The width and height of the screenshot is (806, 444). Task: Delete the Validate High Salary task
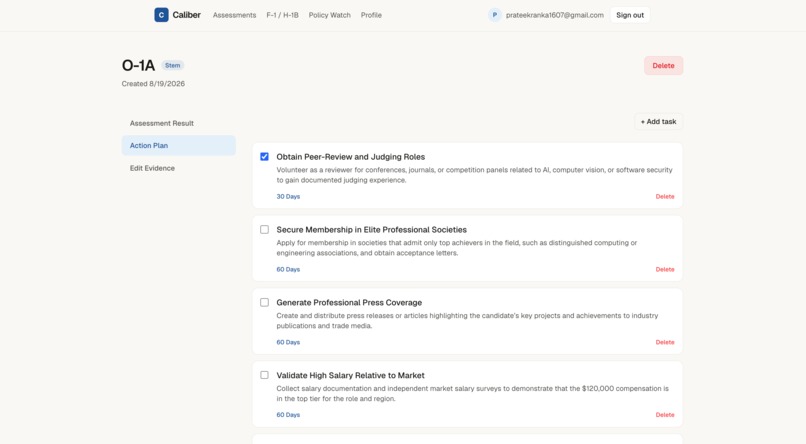[665, 415]
